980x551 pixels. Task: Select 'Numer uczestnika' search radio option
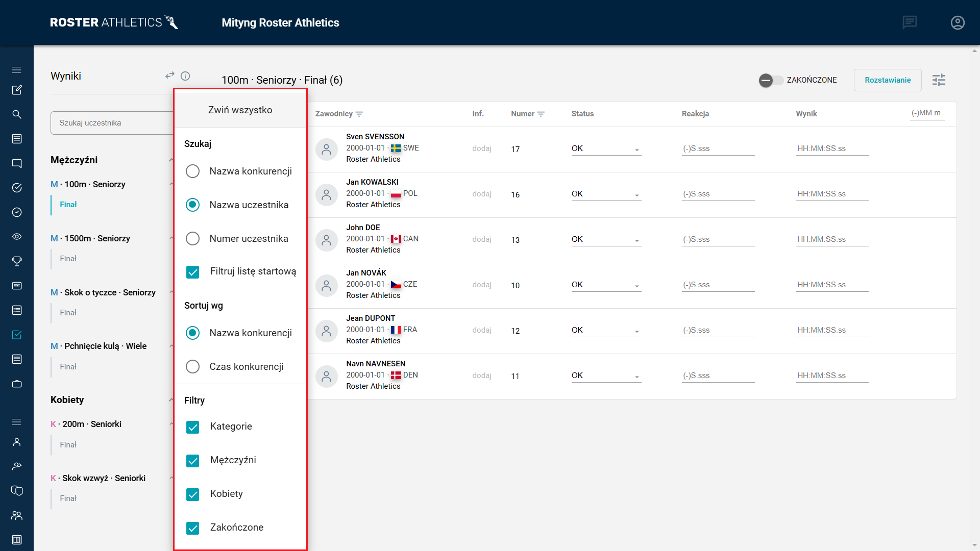click(x=192, y=239)
